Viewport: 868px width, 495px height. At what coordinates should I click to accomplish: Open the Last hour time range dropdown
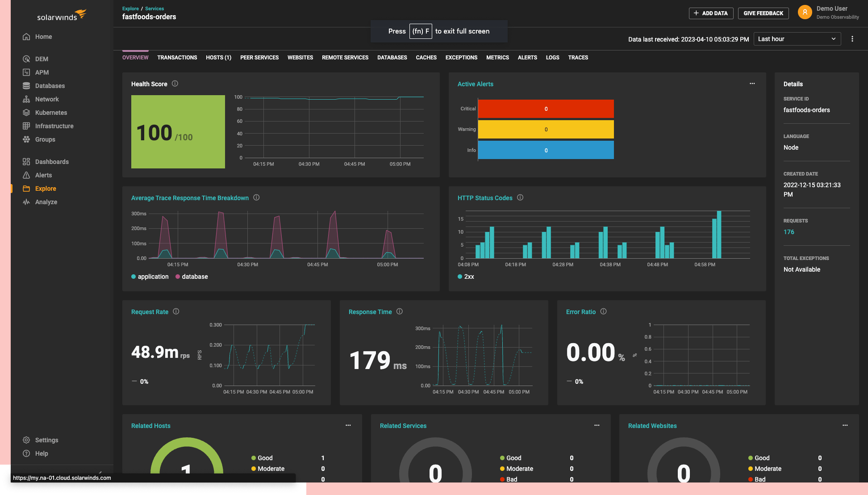797,39
